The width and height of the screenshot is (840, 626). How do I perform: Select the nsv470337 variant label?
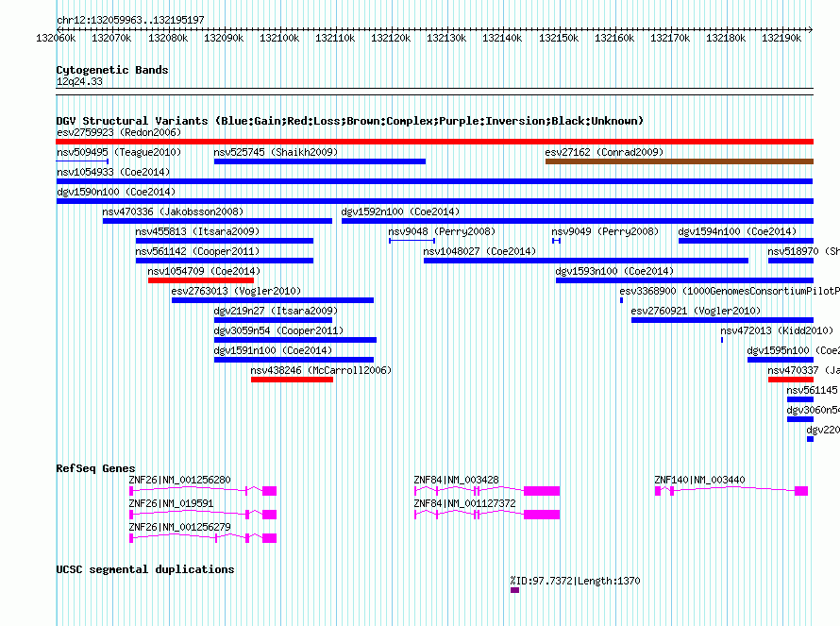tap(803, 370)
